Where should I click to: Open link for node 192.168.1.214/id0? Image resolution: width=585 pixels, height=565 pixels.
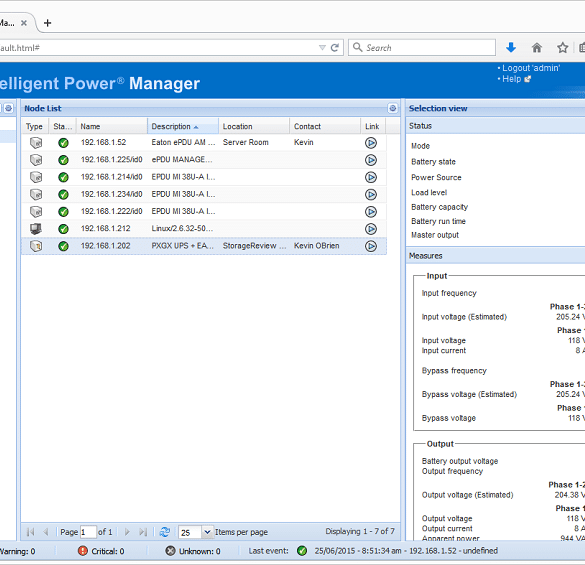point(370,177)
